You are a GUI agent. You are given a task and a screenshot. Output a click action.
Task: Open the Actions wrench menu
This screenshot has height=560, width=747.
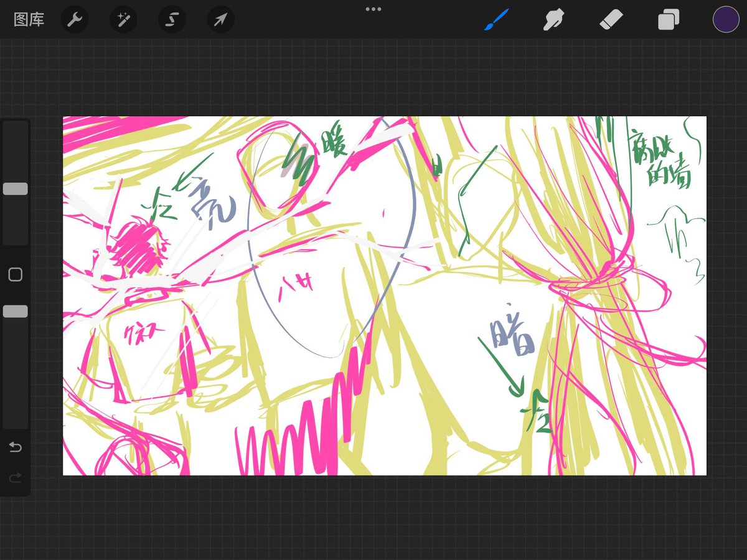75,20
